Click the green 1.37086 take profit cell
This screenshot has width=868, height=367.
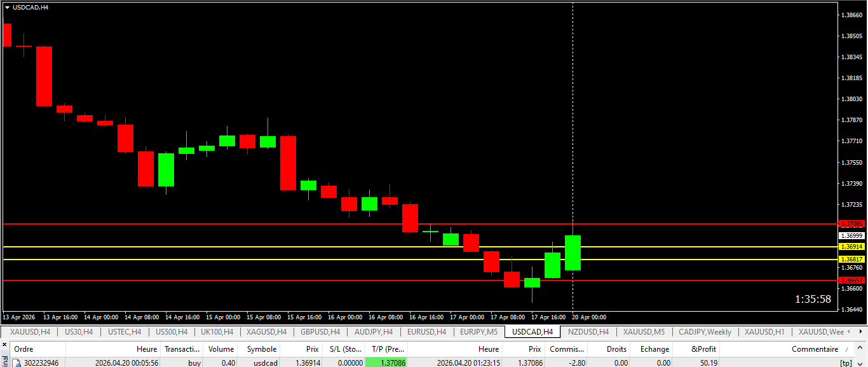[x=386, y=363]
